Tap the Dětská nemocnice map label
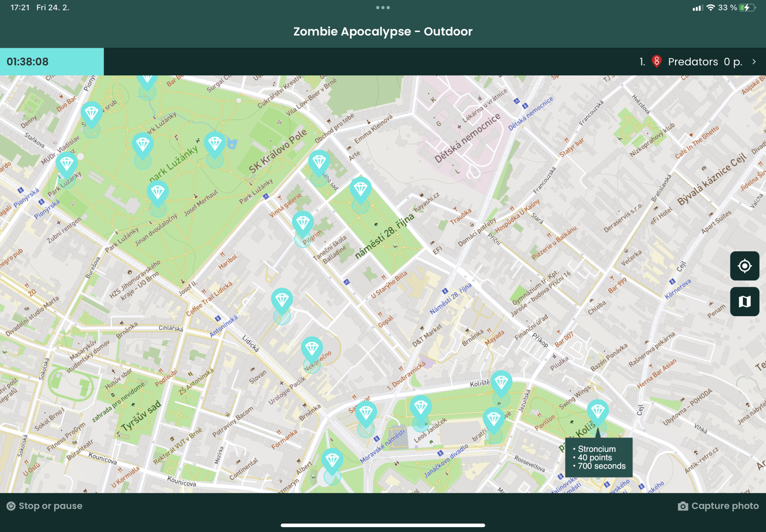This screenshot has height=532, width=766. pyautogui.click(x=467, y=138)
